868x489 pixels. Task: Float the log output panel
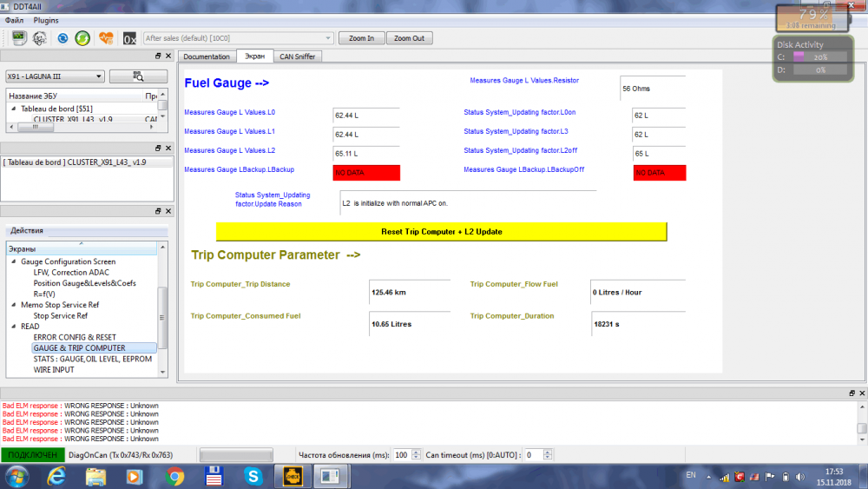852,393
